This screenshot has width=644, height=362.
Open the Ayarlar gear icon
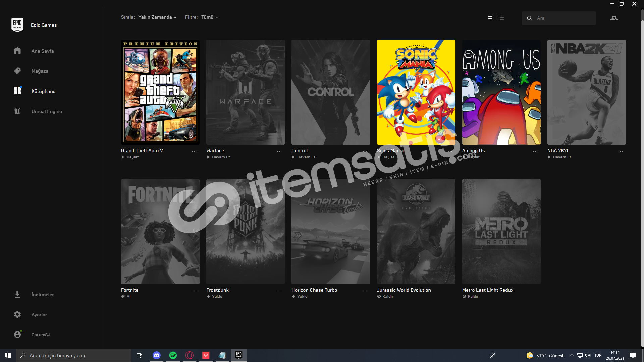(17, 314)
